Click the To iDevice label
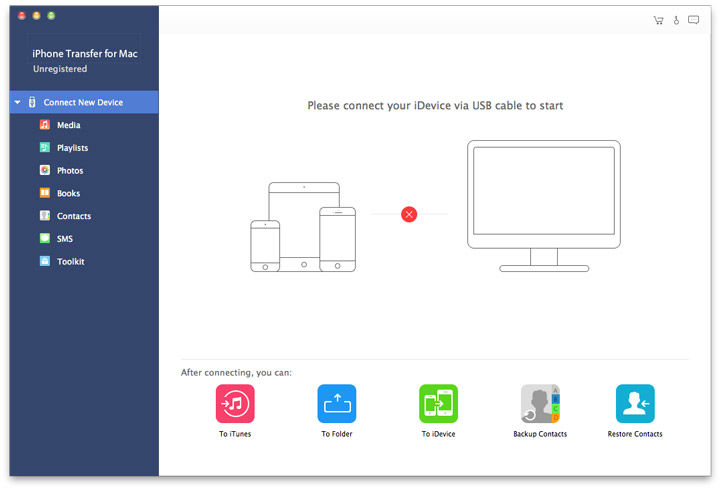720x489 pixels. click(439, 434)
